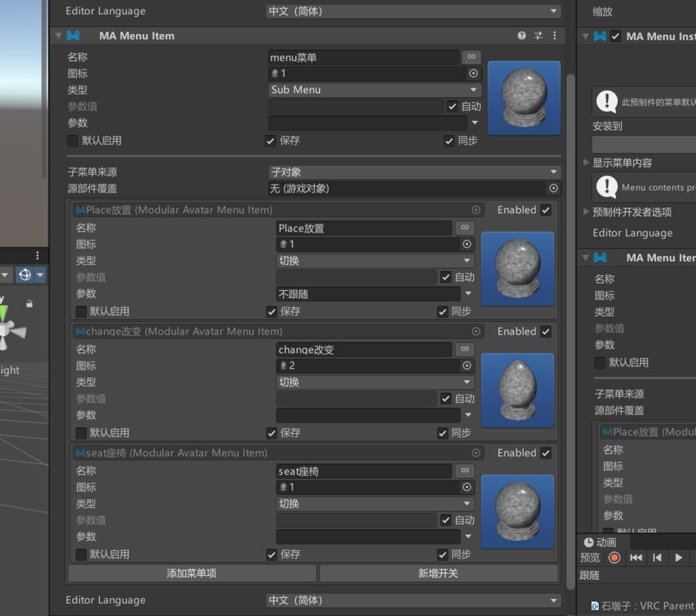The image size is (696, 616).
Task: Open parameter dropdown arrow for 不跟随
Action: pyautogui.click(x=468, y=293)
